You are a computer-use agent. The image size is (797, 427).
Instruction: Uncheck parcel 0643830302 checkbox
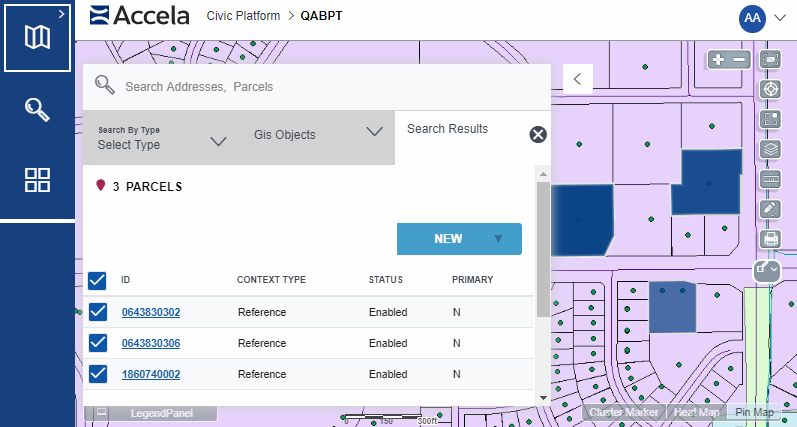pyautogui.click(x=98, y=312)
